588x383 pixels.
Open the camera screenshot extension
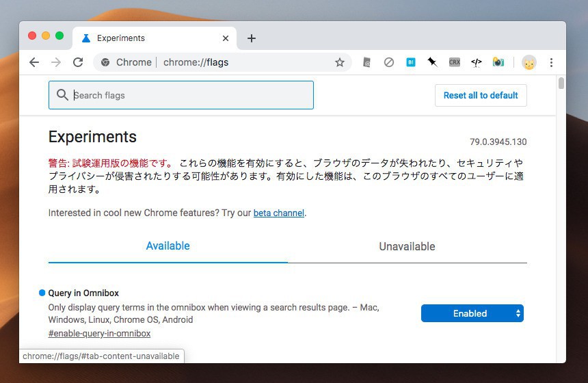pos(498,62)
